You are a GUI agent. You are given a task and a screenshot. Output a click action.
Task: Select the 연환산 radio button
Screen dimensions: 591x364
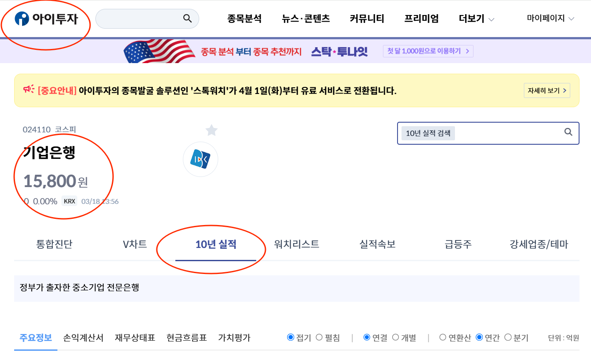coord(443,338)
